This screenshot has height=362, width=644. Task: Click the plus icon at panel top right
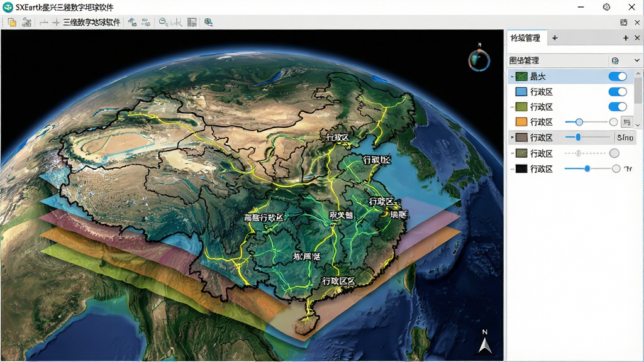coord(626,38)
